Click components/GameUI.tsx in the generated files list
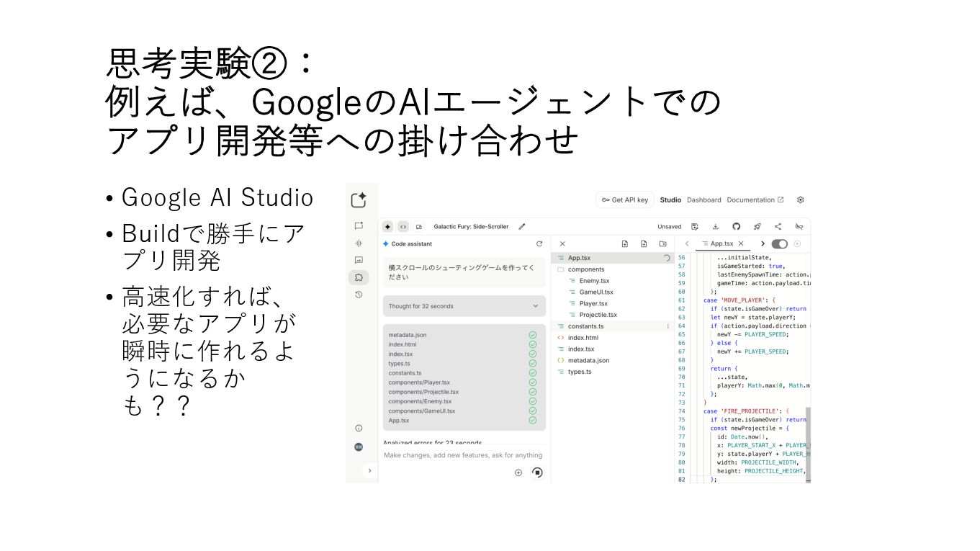The height and width of the screenshot is (551, 980). pos(421,411)
